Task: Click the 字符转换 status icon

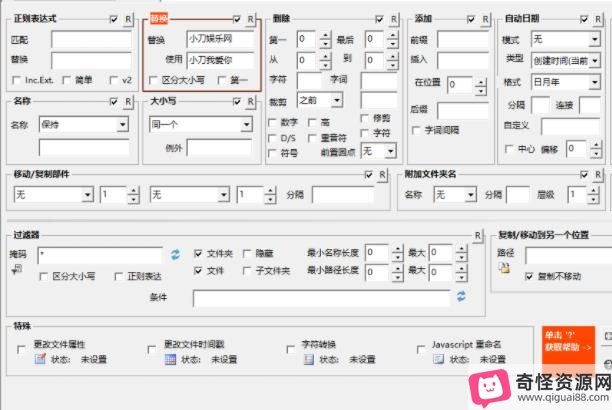Action: coord(307,359)
